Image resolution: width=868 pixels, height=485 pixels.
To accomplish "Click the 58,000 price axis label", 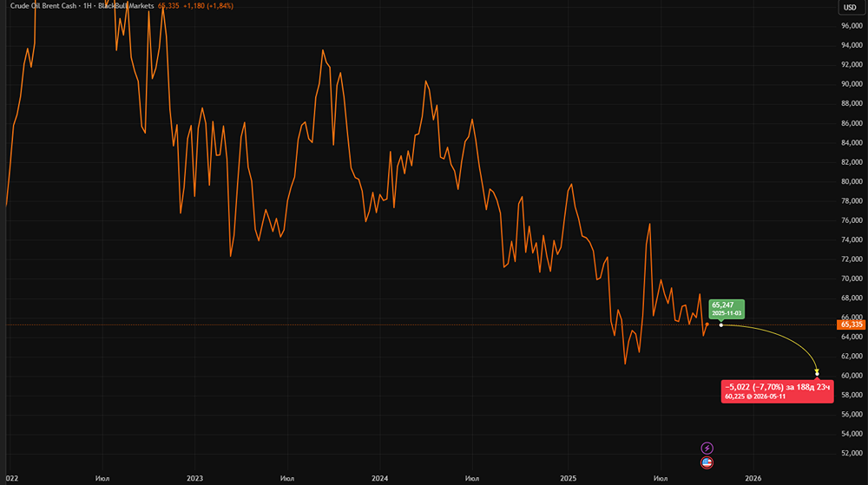I will pyautogui.click(x=852, y=395).
